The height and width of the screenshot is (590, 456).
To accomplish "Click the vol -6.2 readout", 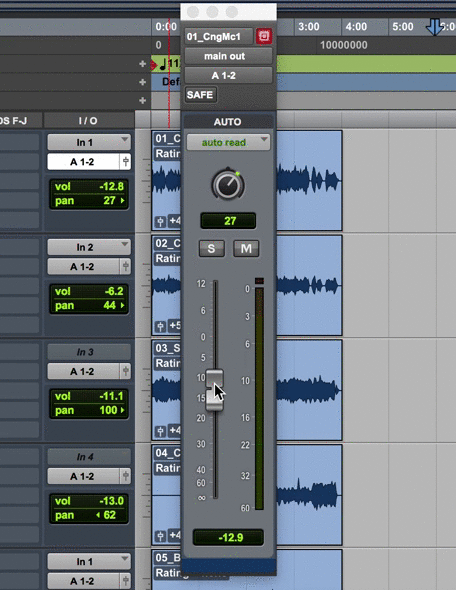I will [x=89, y=291].
